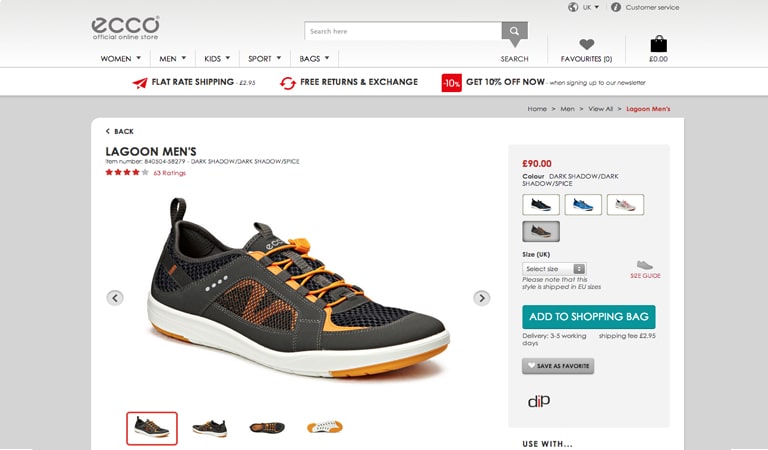Viewport: 768px width, 450px height.
Task: Expand the UK country selector
Action: pyautogui.click(x=583, y=7)
